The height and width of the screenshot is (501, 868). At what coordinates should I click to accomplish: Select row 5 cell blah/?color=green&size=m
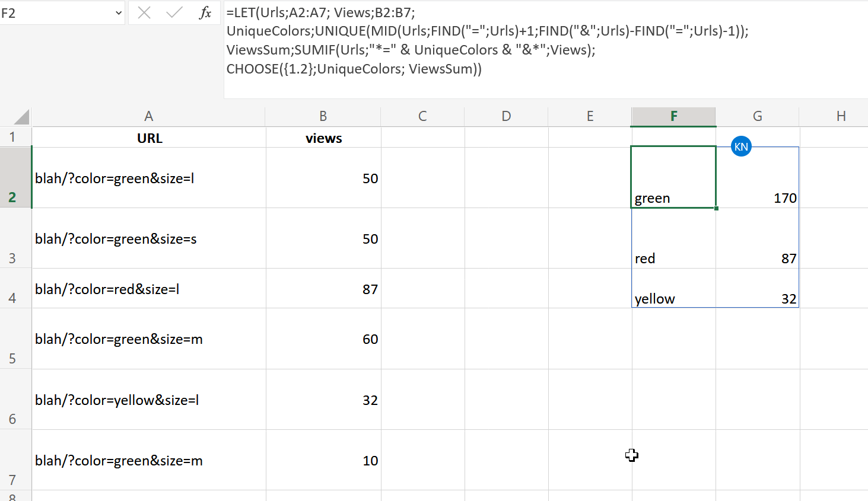click(x=149, y=339)
